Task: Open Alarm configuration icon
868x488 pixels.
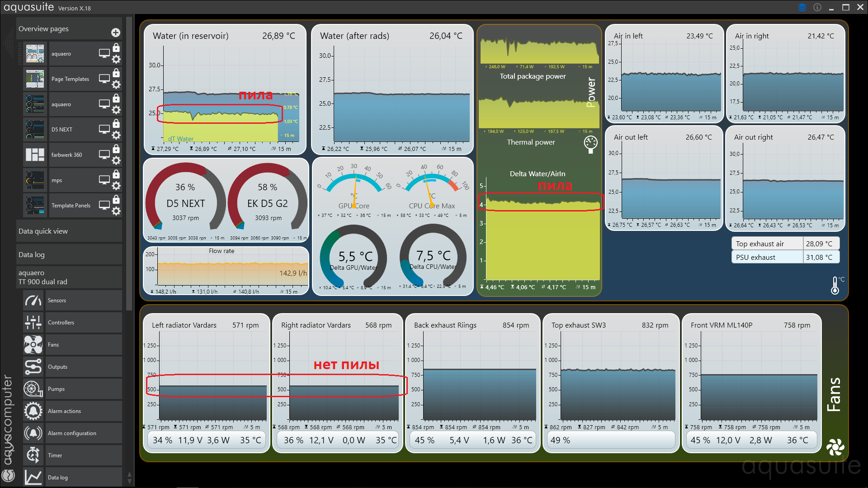Action: click(33, 433)
